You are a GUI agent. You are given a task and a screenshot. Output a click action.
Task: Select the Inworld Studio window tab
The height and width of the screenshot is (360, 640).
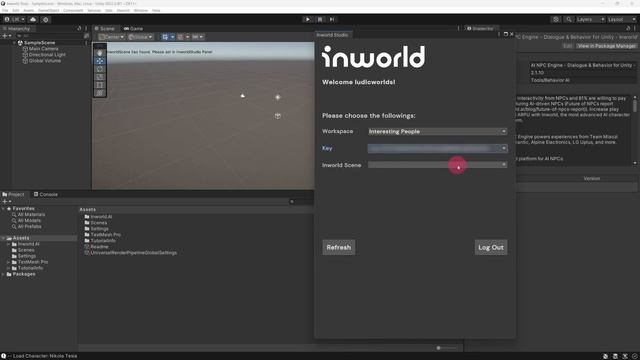(x=332, y=35)
